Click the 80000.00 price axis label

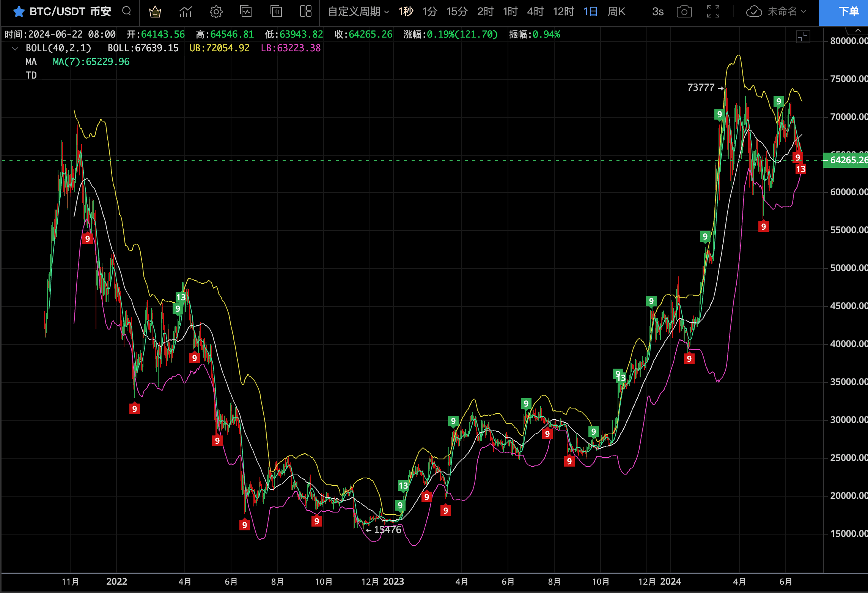[849, 41]
